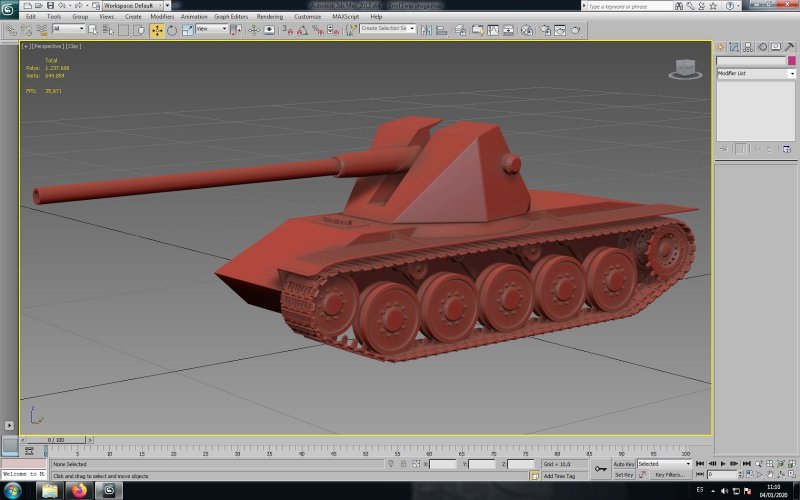Open selection filter dropdown showing All
The height and width of the screenshot is (500, 800).
tap(68, 29)
